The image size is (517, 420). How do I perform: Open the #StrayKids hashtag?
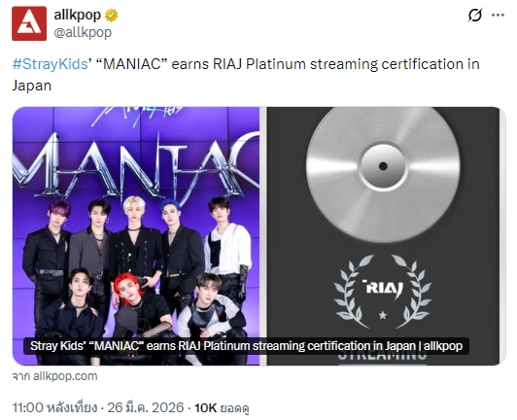click(x=51, y=64)
